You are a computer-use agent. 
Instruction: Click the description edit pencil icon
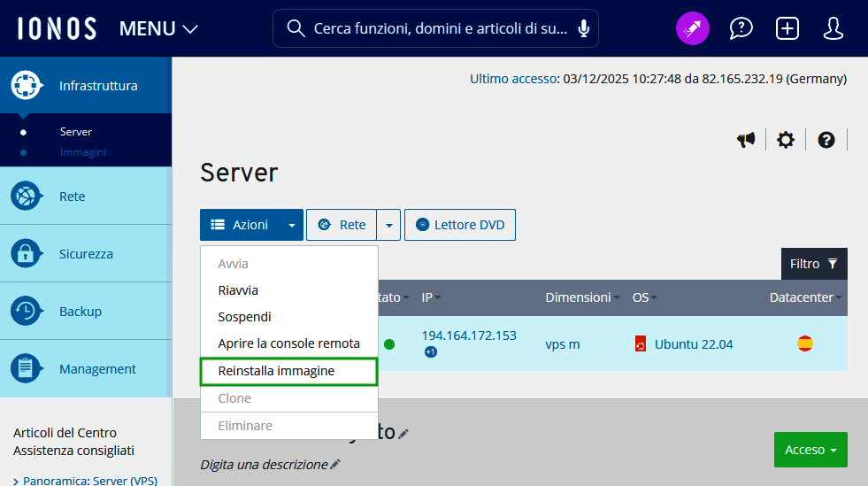tap(335, 464)
